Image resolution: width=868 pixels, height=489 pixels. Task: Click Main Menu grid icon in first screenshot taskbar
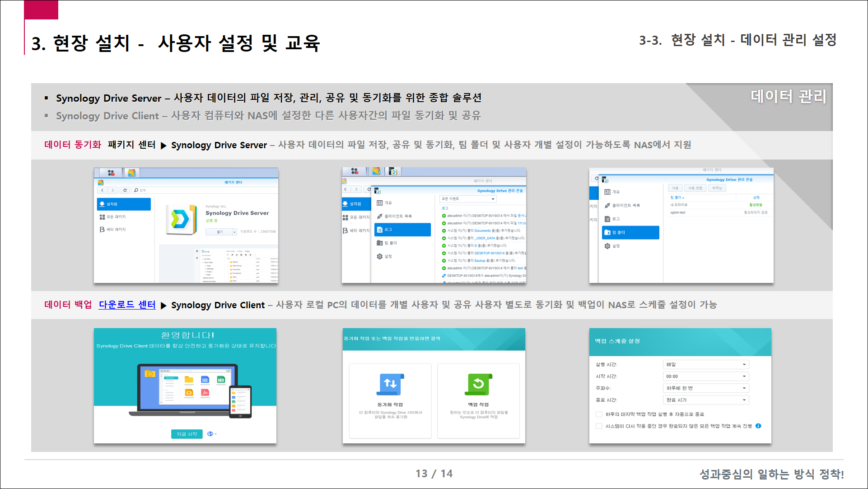pos(111,173)
